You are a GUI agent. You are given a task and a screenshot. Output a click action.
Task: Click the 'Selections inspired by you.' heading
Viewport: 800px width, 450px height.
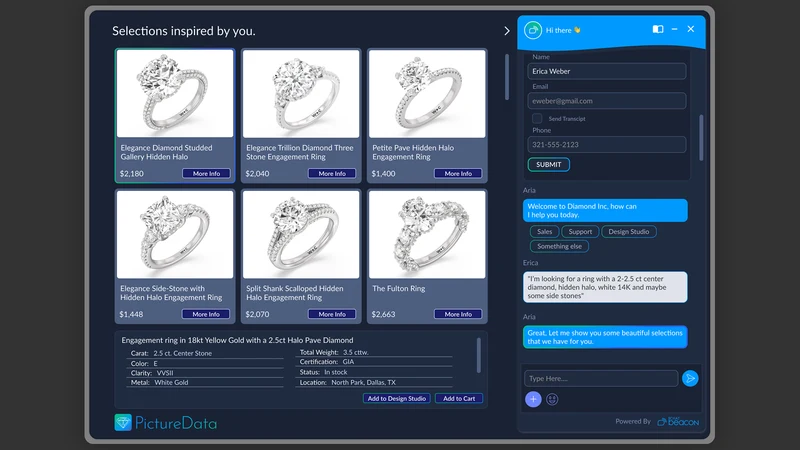[x=184, y=31]
